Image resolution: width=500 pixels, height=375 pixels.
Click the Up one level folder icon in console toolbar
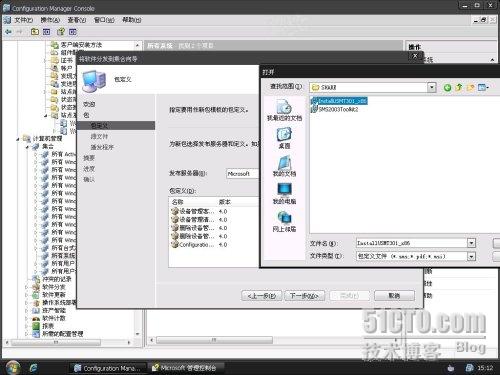pyautogui.click(x=35, y=32)
